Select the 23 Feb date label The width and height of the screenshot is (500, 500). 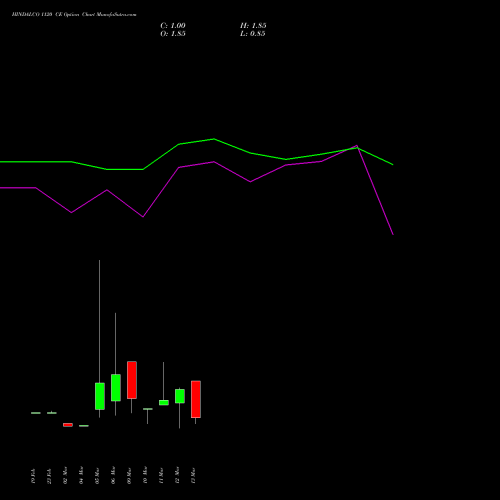point(49,476)
